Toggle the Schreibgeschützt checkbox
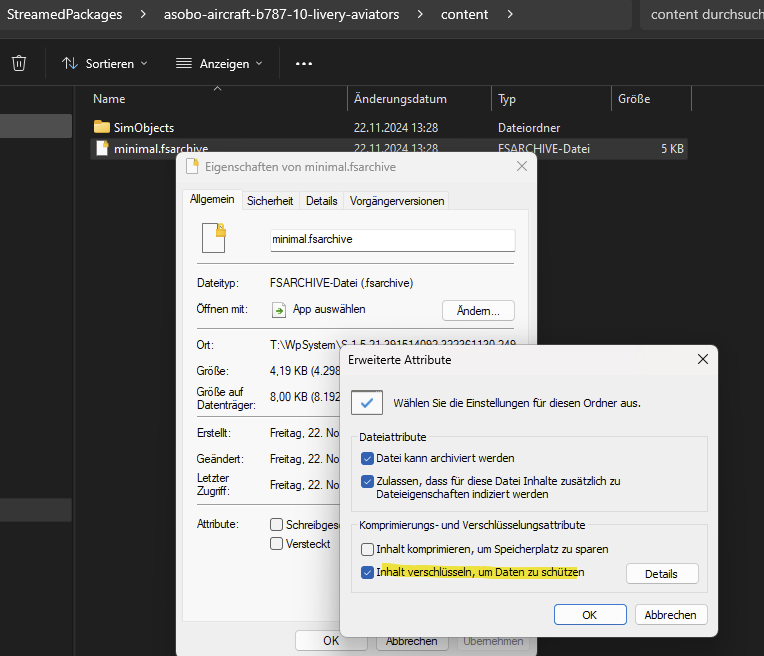 point(276,524)
